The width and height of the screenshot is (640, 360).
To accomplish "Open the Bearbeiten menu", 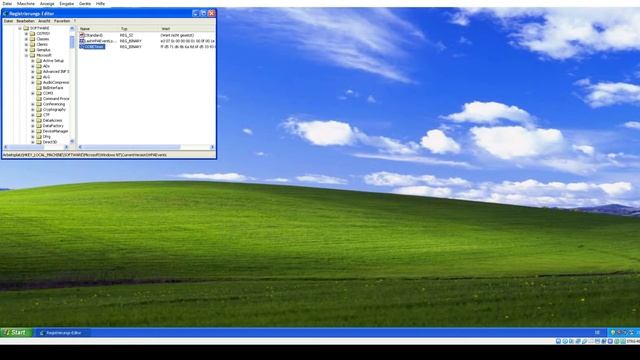I will pos(25,21).
